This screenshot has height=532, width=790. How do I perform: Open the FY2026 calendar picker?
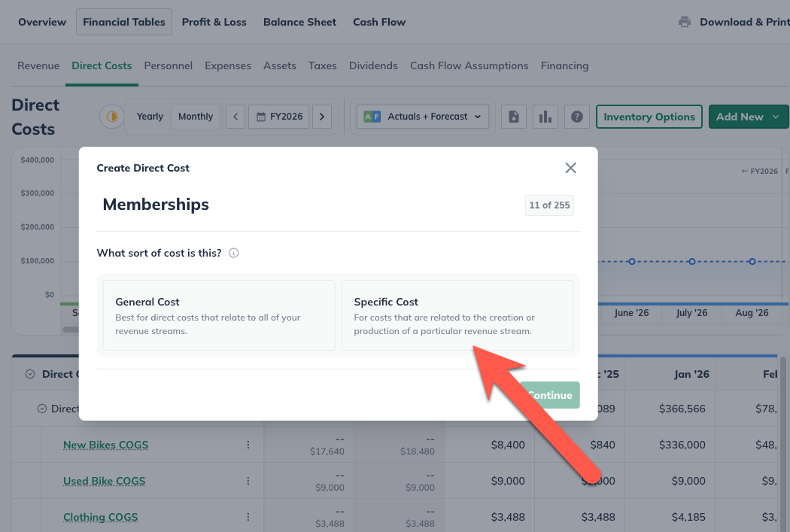click(x=278, y=117)
